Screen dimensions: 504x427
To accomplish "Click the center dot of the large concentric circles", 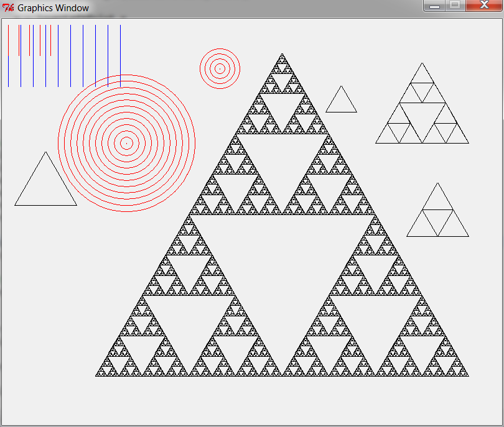I will (x=126, y=144).
